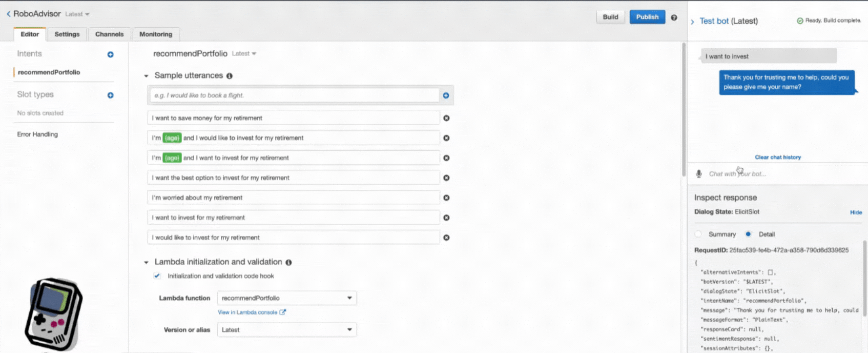Click the Slot types heading

[x=35, y=94]
